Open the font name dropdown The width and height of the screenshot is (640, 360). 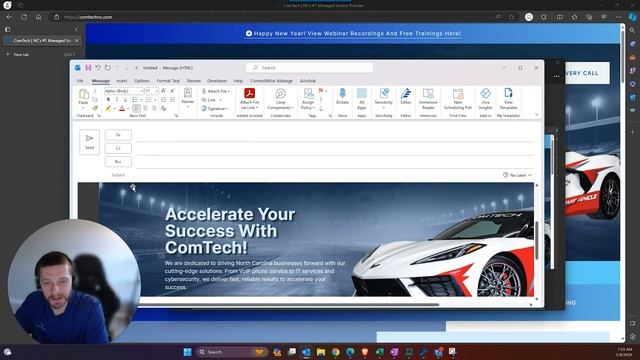pyautogui.click(x=141, y=91)
